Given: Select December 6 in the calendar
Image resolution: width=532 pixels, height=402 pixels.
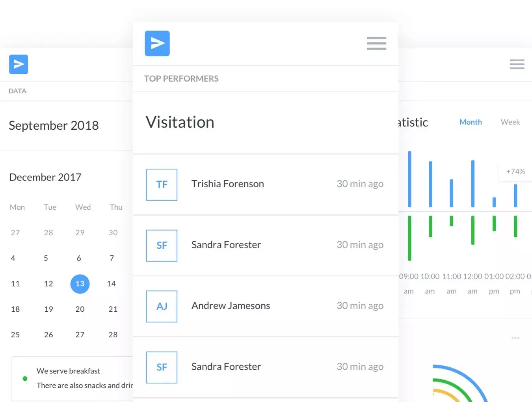Looking at the screenshot, I should [x=79, y=258].
